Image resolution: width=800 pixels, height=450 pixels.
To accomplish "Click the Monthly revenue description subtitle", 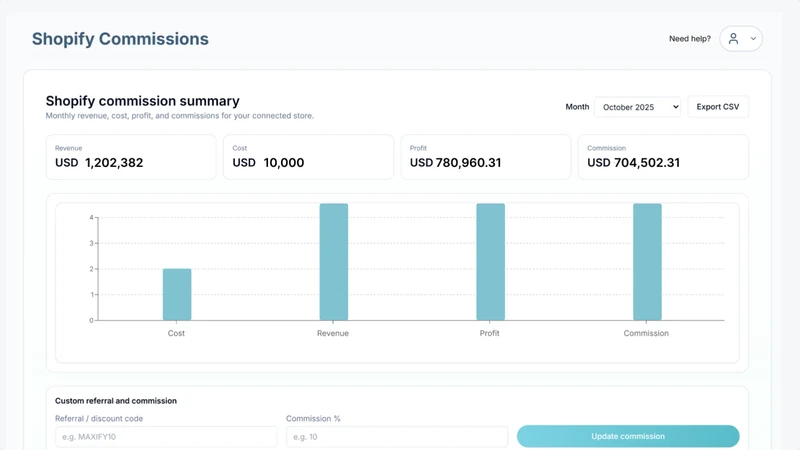I will (180, 116).
